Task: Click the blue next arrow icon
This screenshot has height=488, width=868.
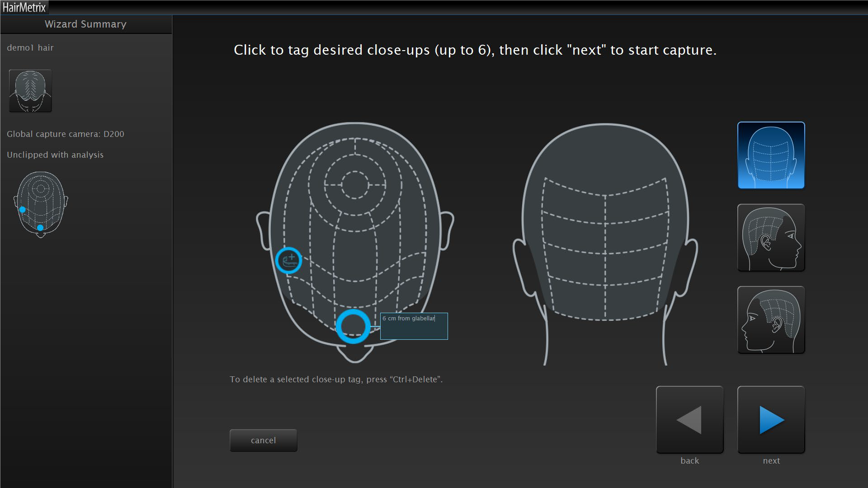Action: (771, 420)
